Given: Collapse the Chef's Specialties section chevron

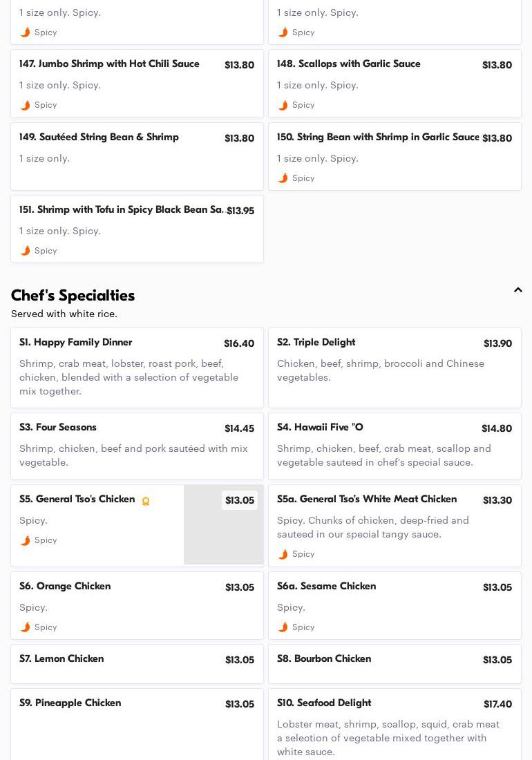Looking at the screenshot, I should click(x=517, y=290).
